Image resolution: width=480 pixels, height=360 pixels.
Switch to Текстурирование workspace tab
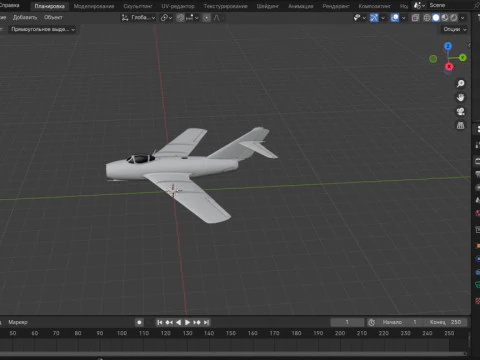pyautogui.click(x=225, y=6)
